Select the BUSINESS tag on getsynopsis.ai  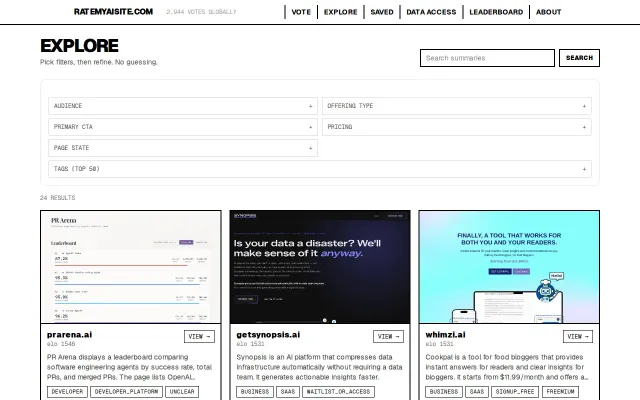pos(255,392)
